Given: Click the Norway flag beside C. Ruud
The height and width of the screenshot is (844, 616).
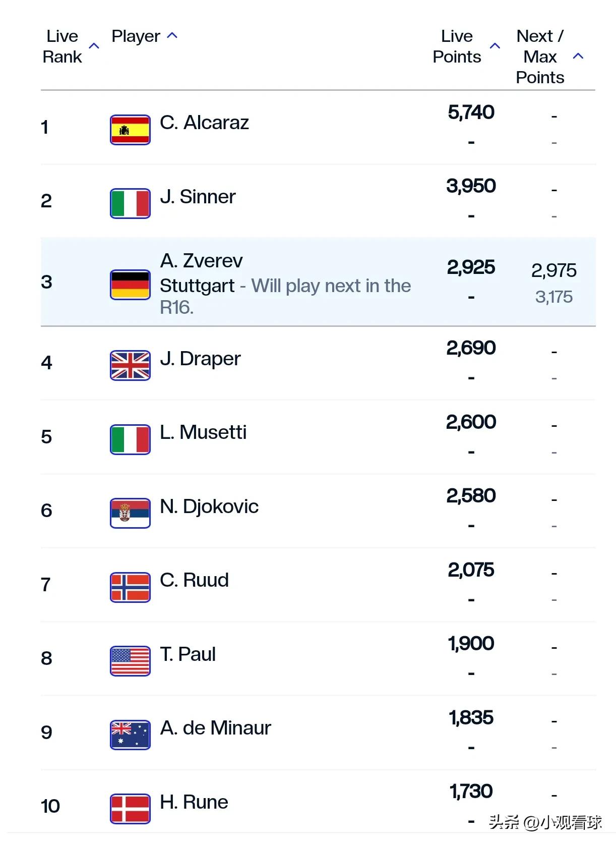Looking at the screenshot, I should tap(130, 587).
